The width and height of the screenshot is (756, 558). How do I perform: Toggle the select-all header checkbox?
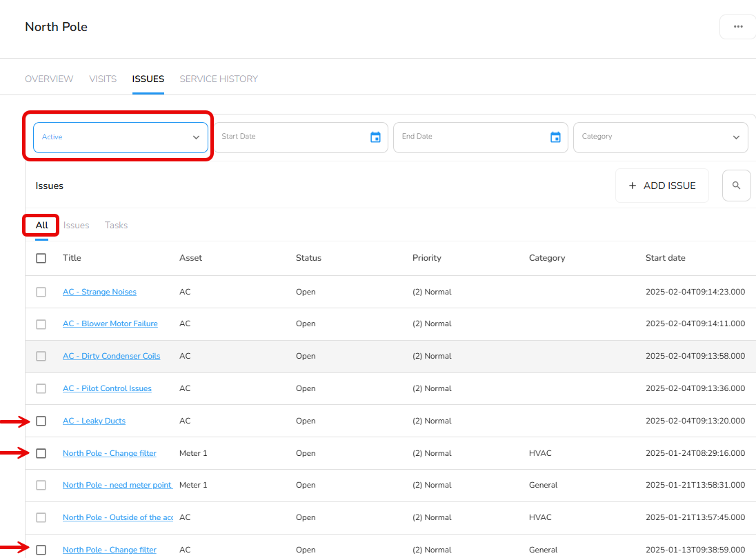tap(41, 258)
